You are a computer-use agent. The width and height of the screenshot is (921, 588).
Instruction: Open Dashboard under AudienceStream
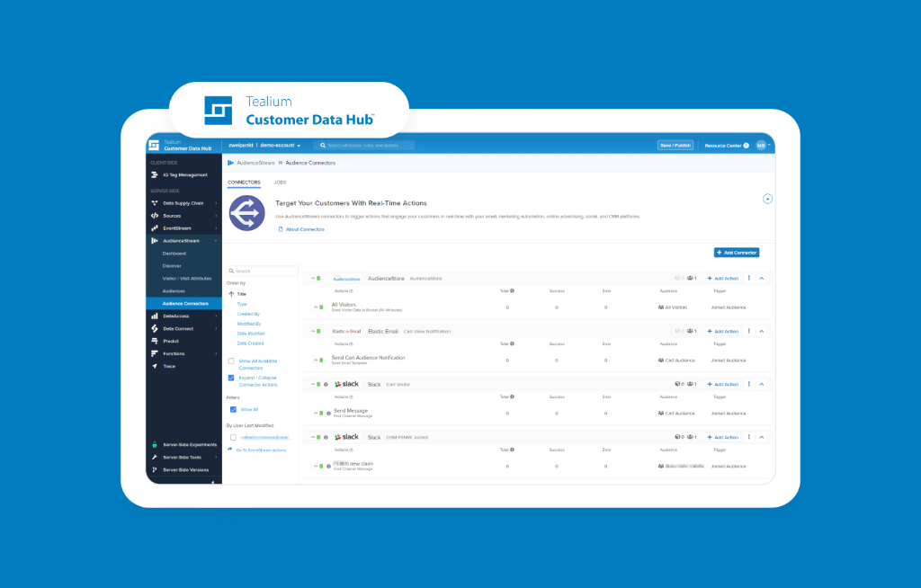point(174,254)
